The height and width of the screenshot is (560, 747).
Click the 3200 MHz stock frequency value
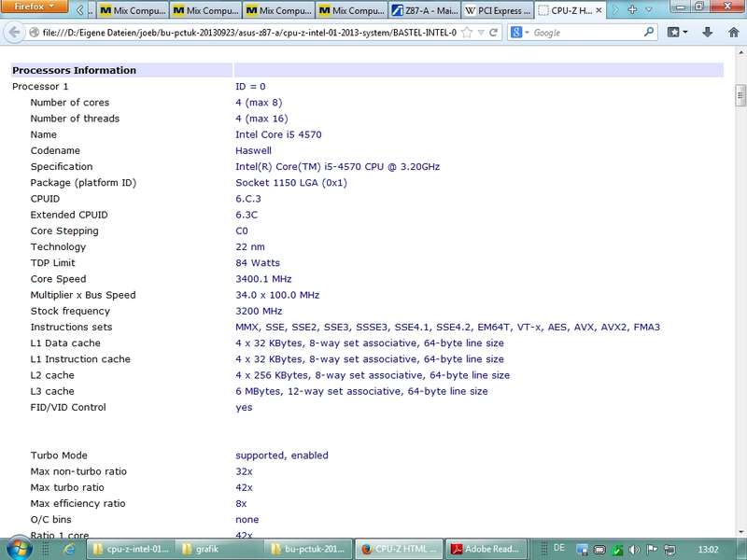(259, 311)
